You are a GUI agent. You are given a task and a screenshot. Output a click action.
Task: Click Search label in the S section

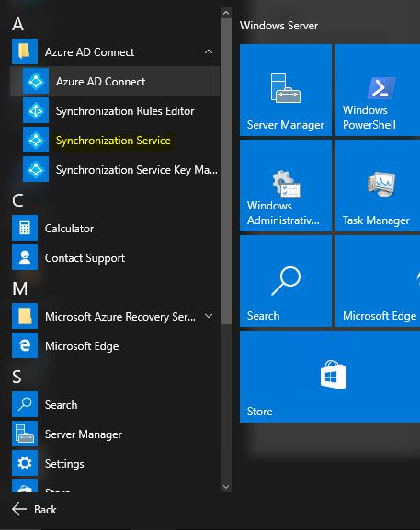(x=61, y=404)
